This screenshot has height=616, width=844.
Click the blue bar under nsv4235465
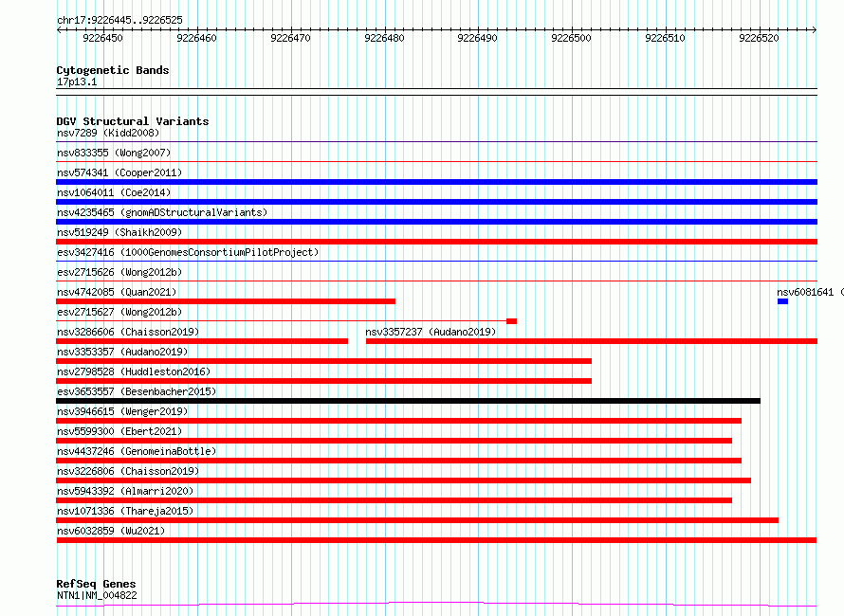click(x=436, y=222)
